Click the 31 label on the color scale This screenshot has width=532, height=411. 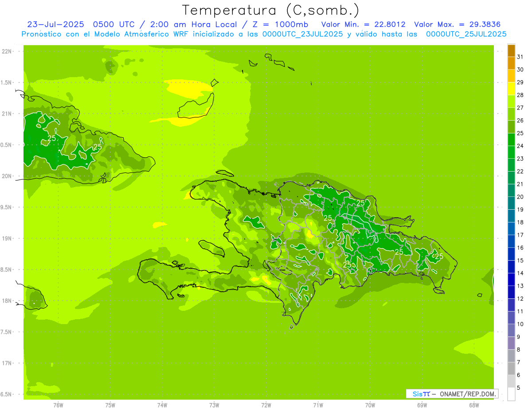520,57
